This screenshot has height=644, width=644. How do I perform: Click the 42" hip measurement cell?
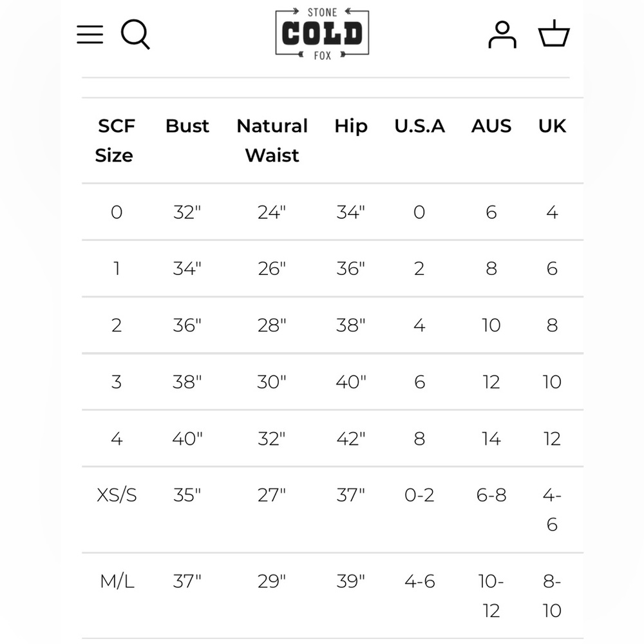(x=351, y=439)
